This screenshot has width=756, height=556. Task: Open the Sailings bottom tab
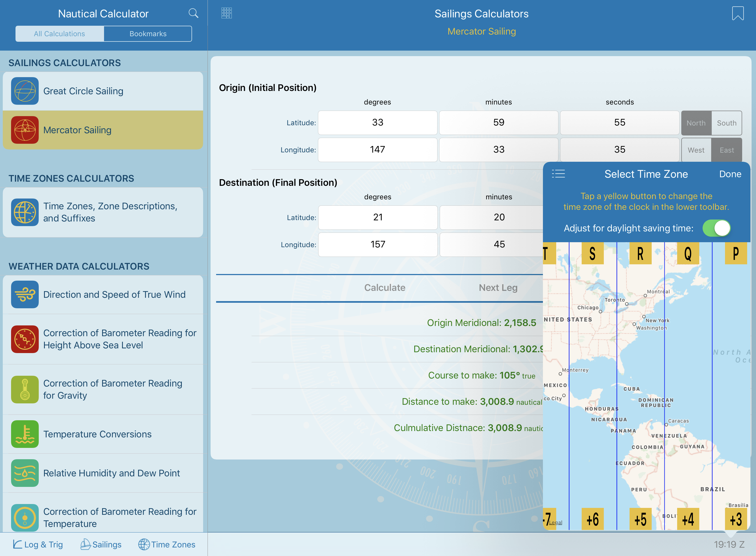[x=101, y=544]
